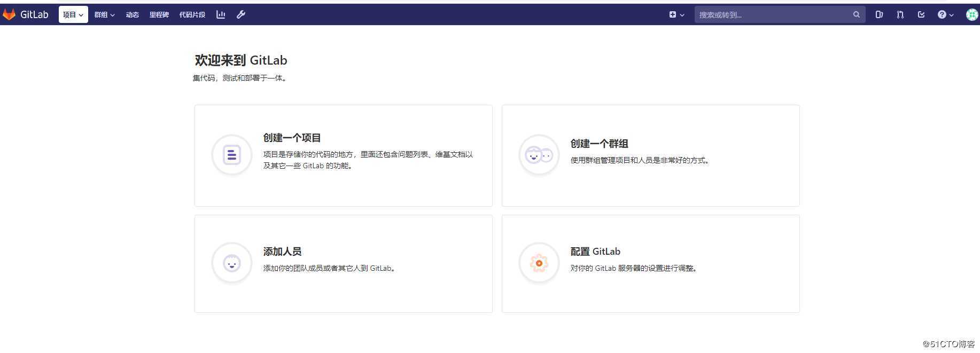Viewport: 980px width, 353px height.
Task: Click the group faces icon
Action: click(539, 155)
